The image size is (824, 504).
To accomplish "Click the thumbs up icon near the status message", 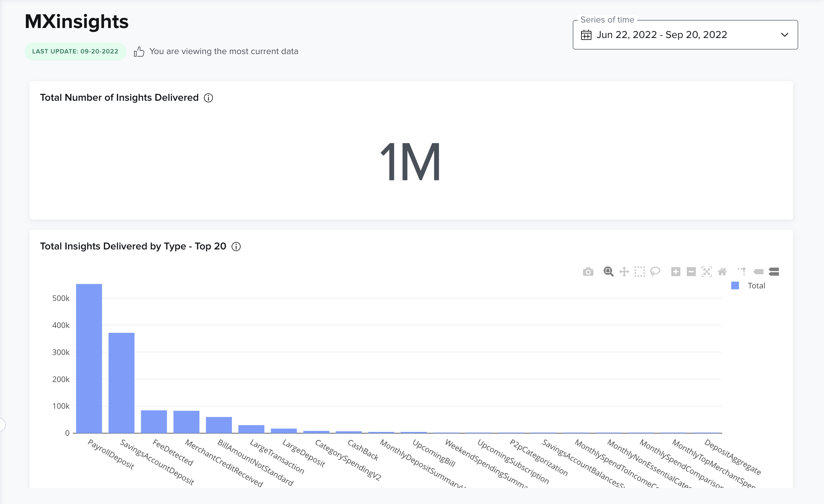I will 139,51.
